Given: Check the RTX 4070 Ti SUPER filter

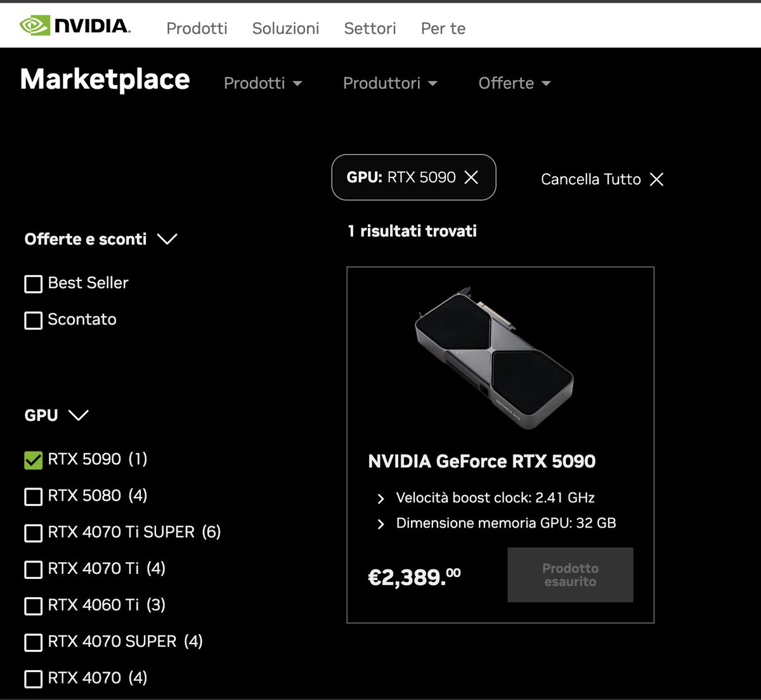Looking at the screenshot, I should click(x=33, y=533).
